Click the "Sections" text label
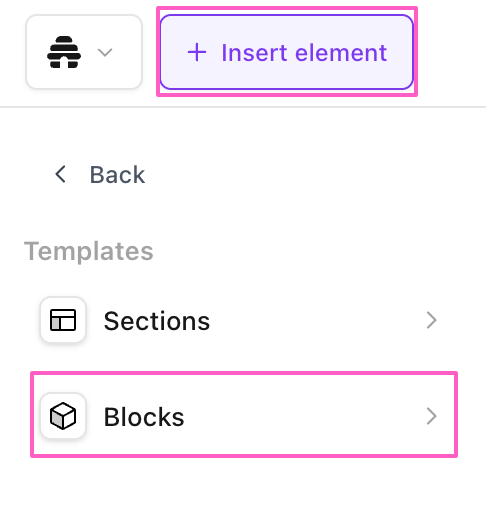The height and width of the screenshot is (525, 486). [x=157, y=321]
